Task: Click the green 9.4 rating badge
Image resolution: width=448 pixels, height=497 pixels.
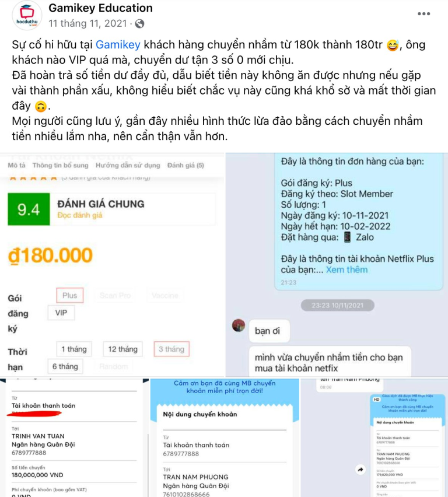Action: 29,209
